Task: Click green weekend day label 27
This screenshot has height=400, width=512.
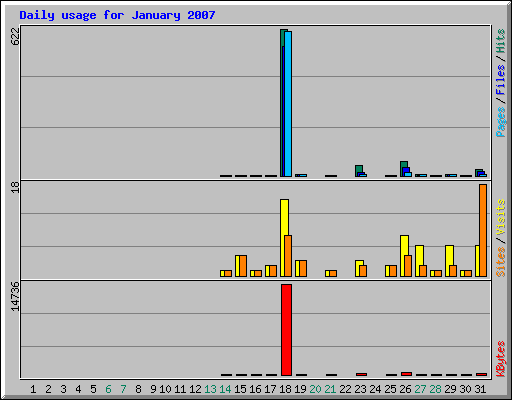Action: [420, 389]
